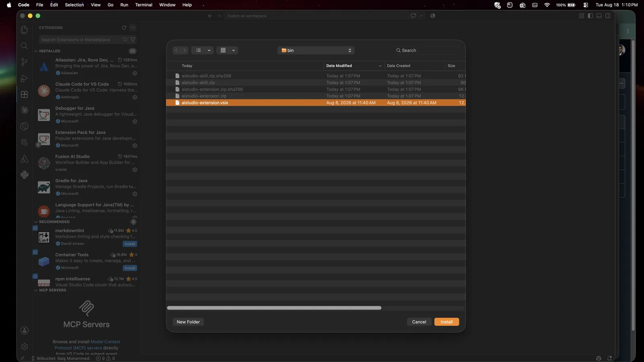Open the File menu
This screenshot has width=644, height=362.
39,5
